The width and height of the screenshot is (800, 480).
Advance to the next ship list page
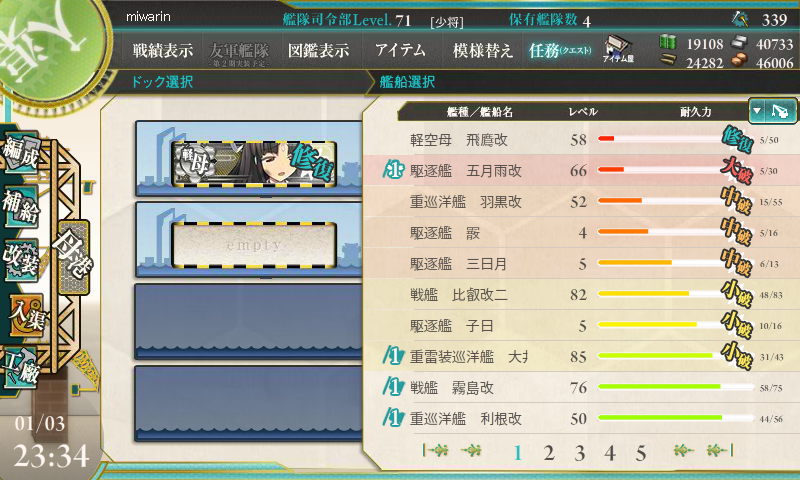(x=684, y=450)
